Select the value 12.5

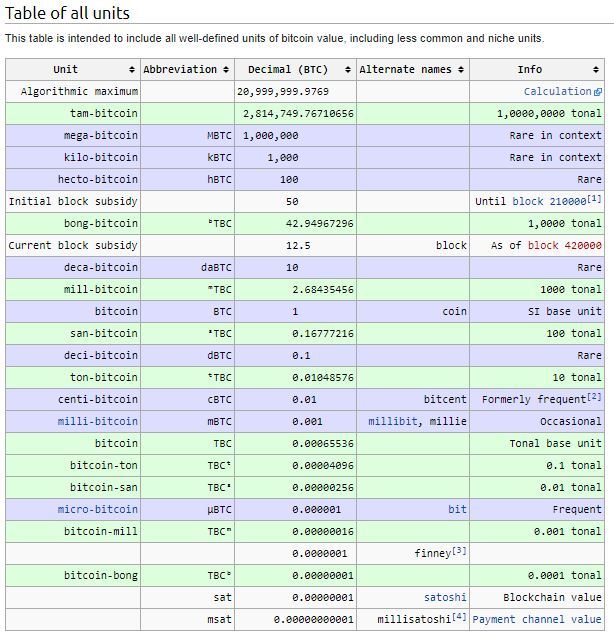(x=298, y=246)
